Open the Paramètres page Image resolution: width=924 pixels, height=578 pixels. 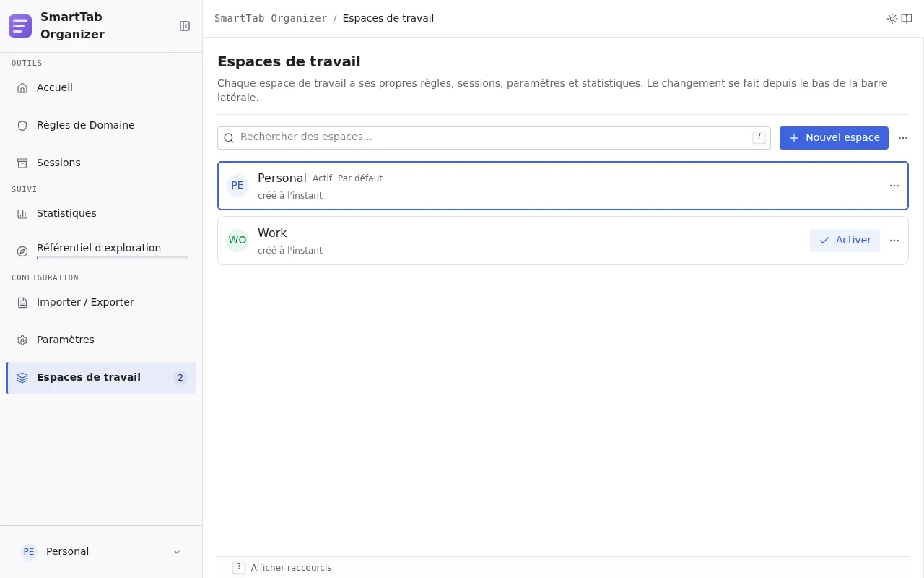pos(101,340)
